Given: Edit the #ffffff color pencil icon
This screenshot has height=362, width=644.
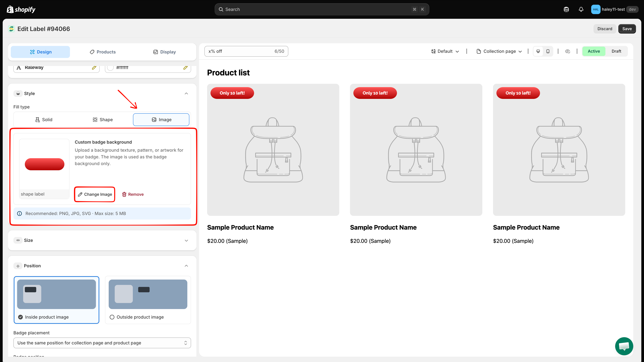Looking at the screenshot, I should (x=185, y=67).
